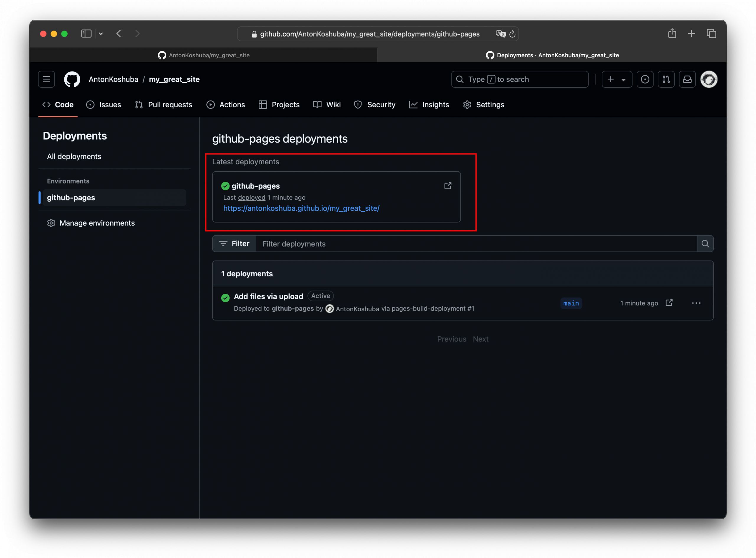
Task: Click AntonKoshuba in deployment row
Action: click(x=357, y=309)
